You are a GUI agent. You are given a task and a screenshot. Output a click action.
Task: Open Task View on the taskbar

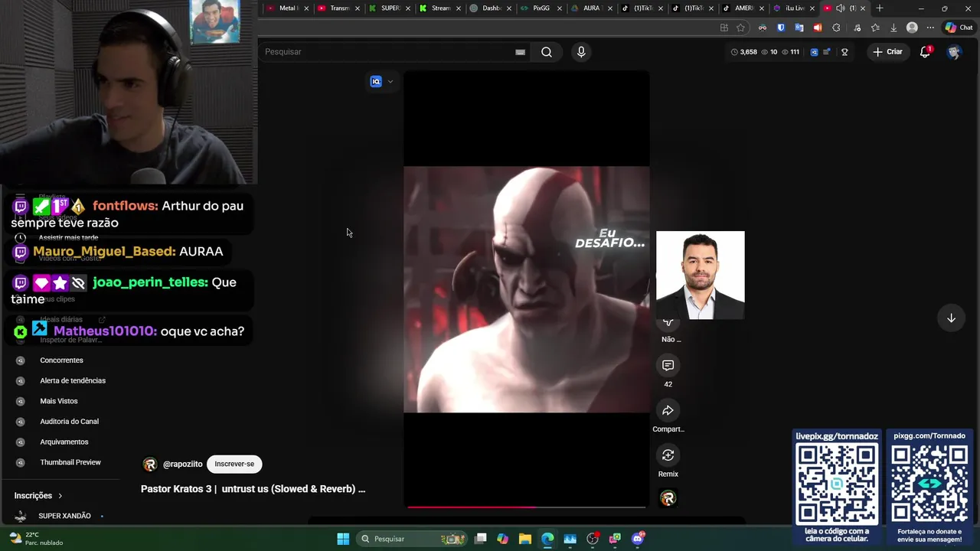pos(481,539)
